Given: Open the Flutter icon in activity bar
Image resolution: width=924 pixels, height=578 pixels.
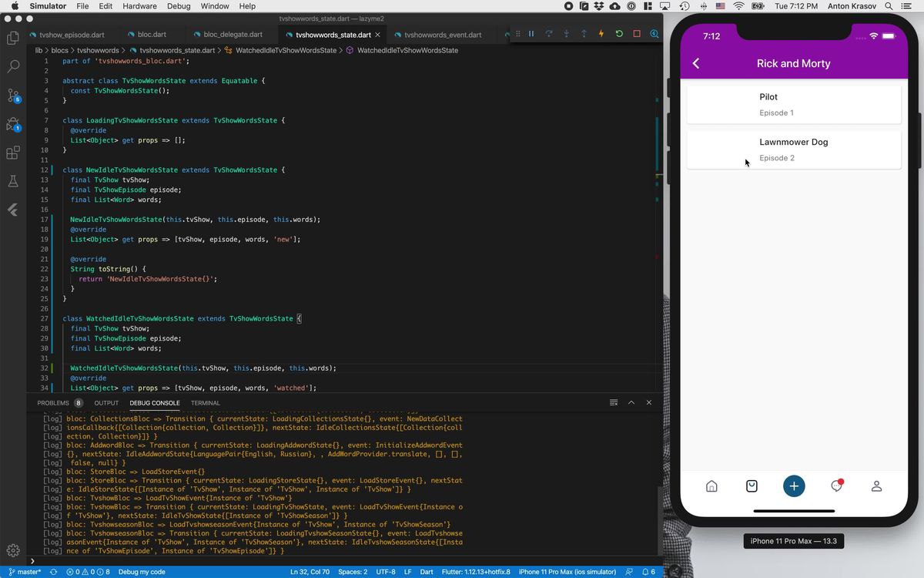Looking at the screenshot, I should (x=13, y=210).
